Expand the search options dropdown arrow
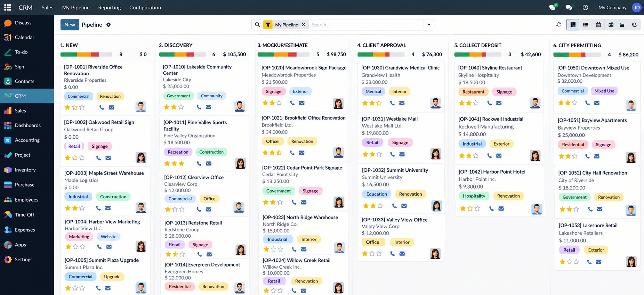This screenshot has height=295, width=644. pos(428,25)
